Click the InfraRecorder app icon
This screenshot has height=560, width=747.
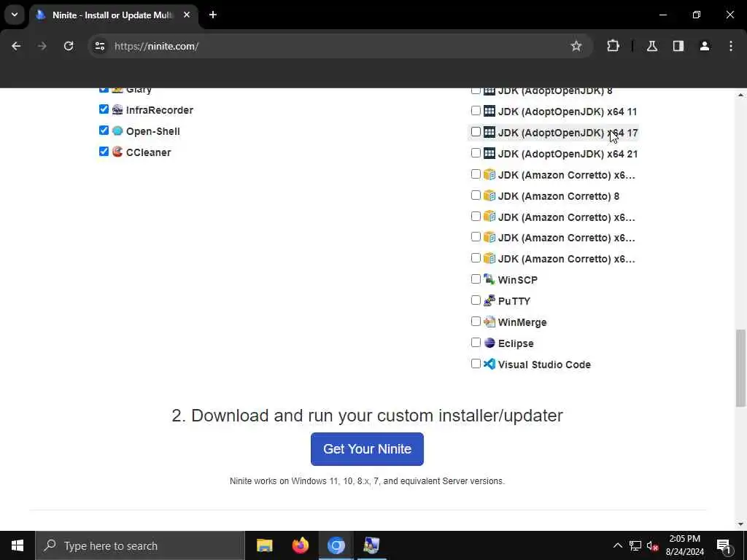tap(117, 110)
